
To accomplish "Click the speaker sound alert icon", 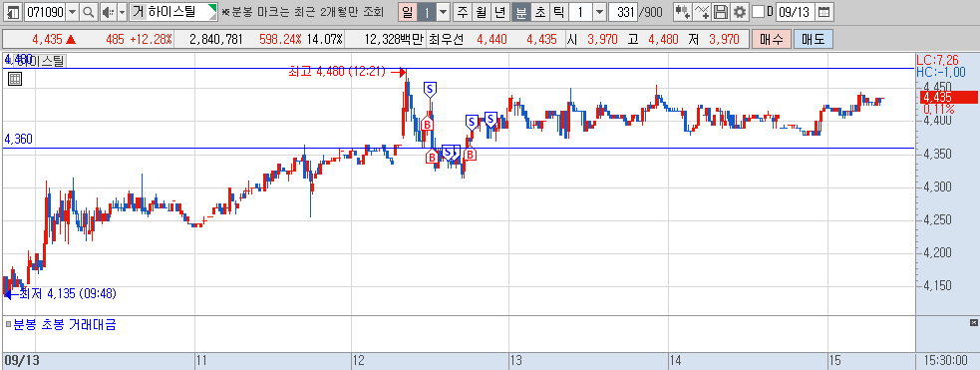I will [x=108, y=11].
